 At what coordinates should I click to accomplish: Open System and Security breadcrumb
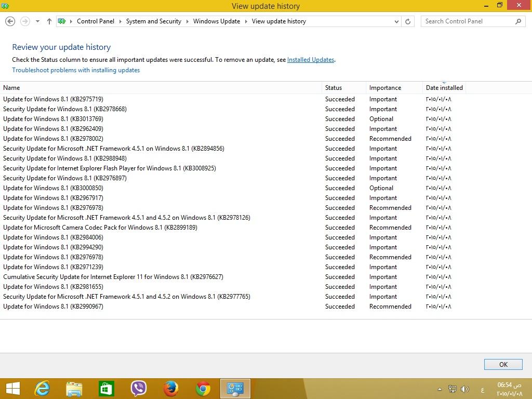click(x=154, y=21)
